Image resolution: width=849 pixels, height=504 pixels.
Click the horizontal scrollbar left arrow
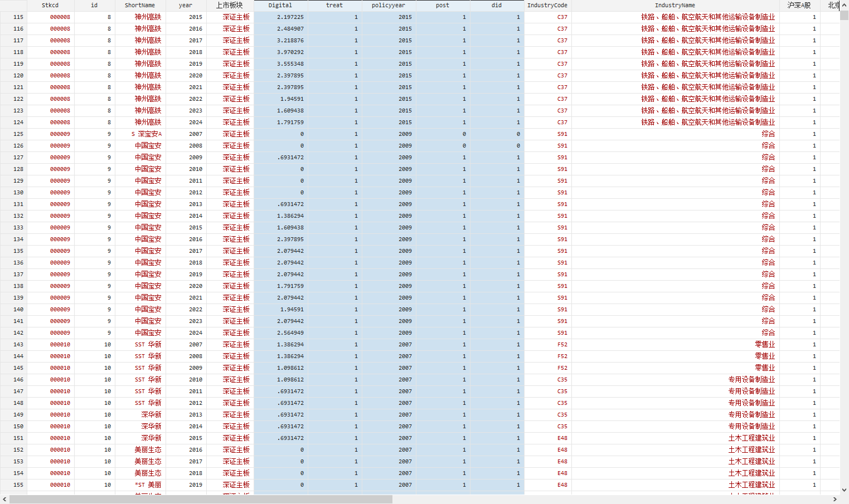tap(4, 500)
